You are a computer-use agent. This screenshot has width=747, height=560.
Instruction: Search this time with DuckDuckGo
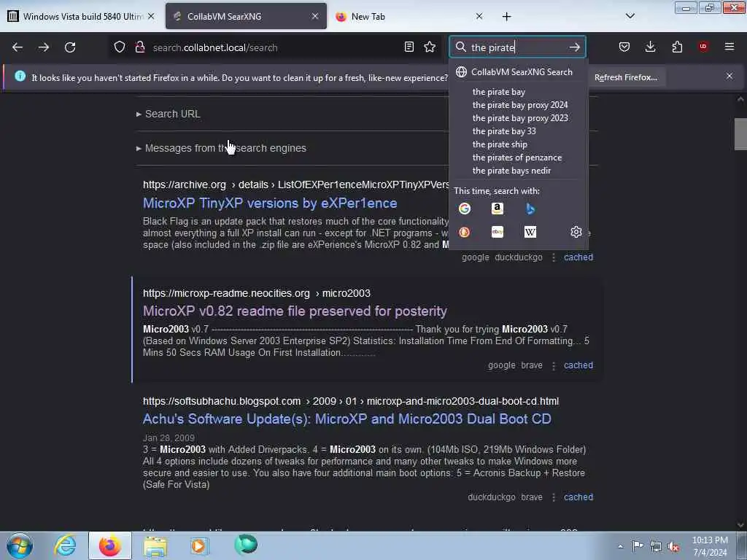click(x=465, y=232)
